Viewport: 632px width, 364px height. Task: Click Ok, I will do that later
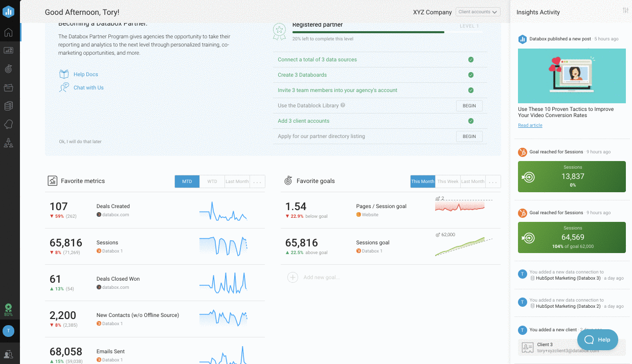[x=80, y=142]
